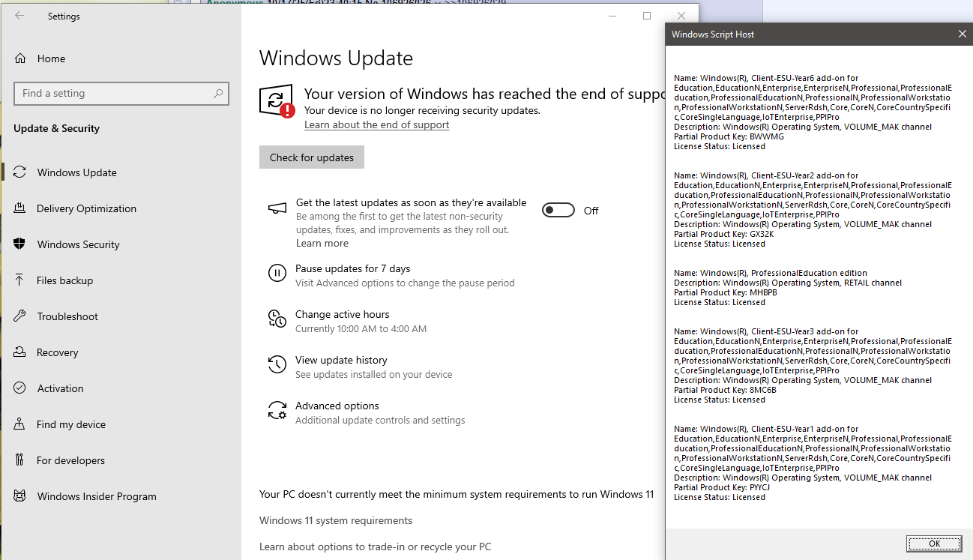Click the Windows Script Host title bar text

[713, 34]
